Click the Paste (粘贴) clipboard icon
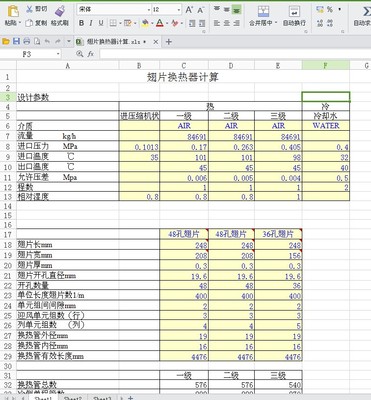The image size is (371, 400). (12, 11)
